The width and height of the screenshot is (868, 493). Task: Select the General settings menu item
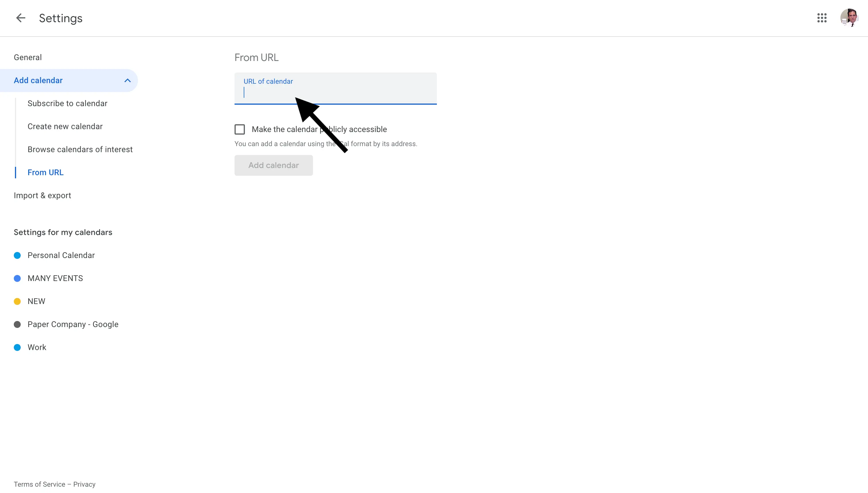(27, 57)
